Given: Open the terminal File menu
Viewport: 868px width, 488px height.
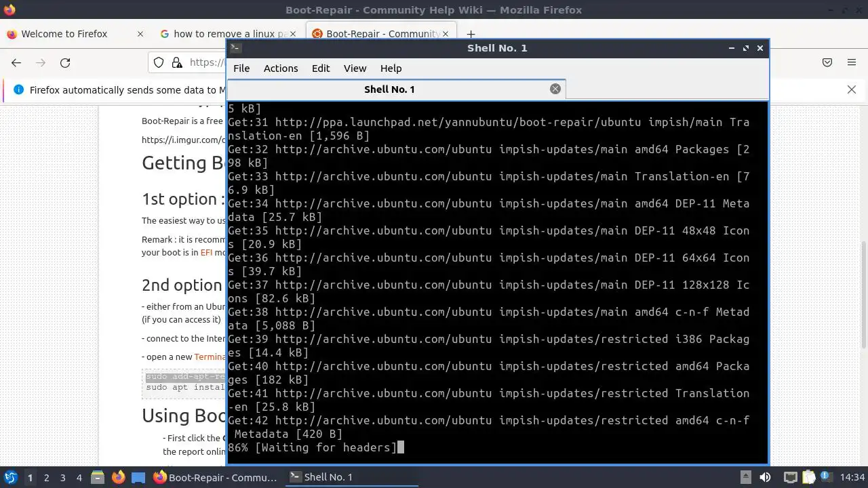Looking at the screenshot, I should [241, 68].
